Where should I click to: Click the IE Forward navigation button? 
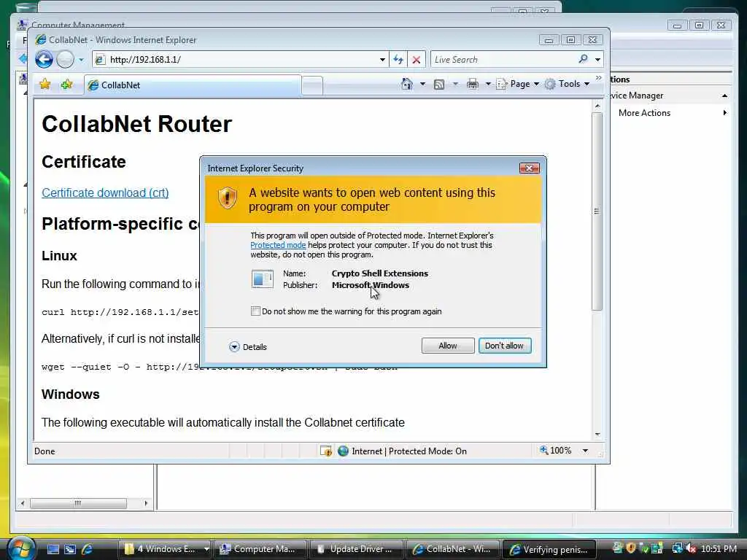click(x=65, y=60)
